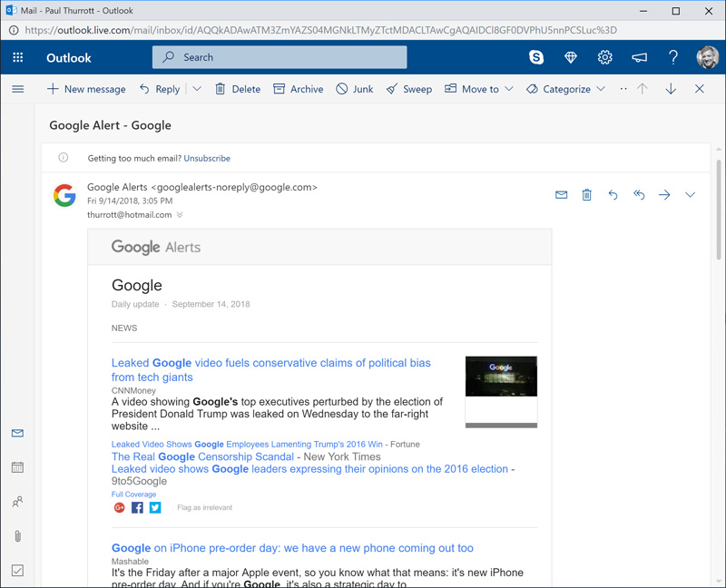The width and height of the screenshot is (726, 588).
Task: Click Sweep in the toolbar
Action: coord(409,89)
